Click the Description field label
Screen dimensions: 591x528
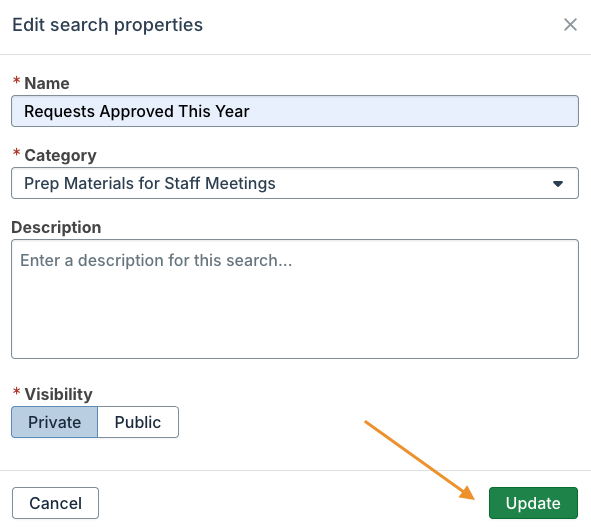56,228
